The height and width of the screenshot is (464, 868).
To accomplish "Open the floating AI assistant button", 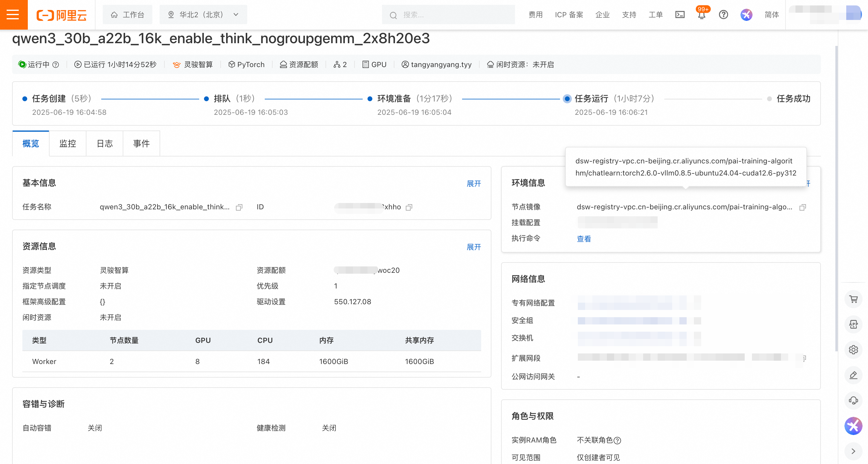I will click(853, 426).
